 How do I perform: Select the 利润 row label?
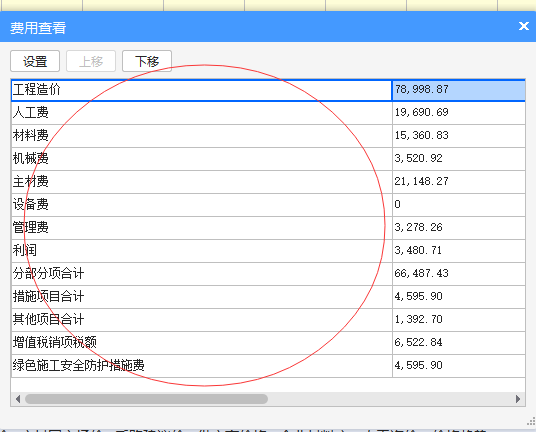tap(25, 251)
